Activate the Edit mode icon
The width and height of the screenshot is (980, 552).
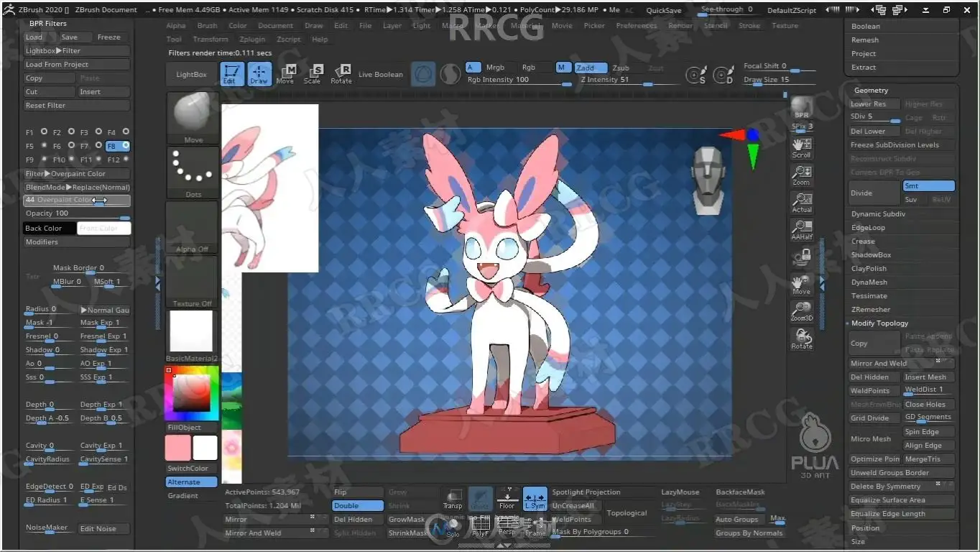[231, 74]
